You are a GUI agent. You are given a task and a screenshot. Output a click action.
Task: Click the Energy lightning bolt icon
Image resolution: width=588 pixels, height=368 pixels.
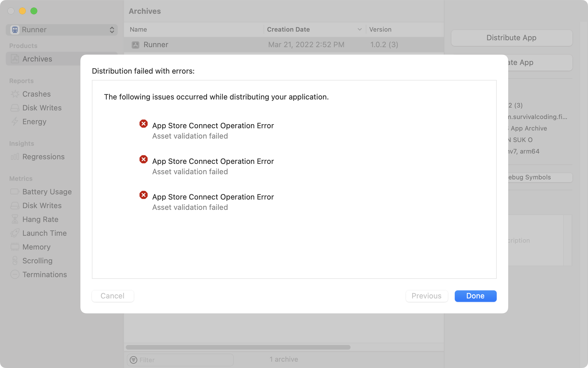click(x=15, y=122)
